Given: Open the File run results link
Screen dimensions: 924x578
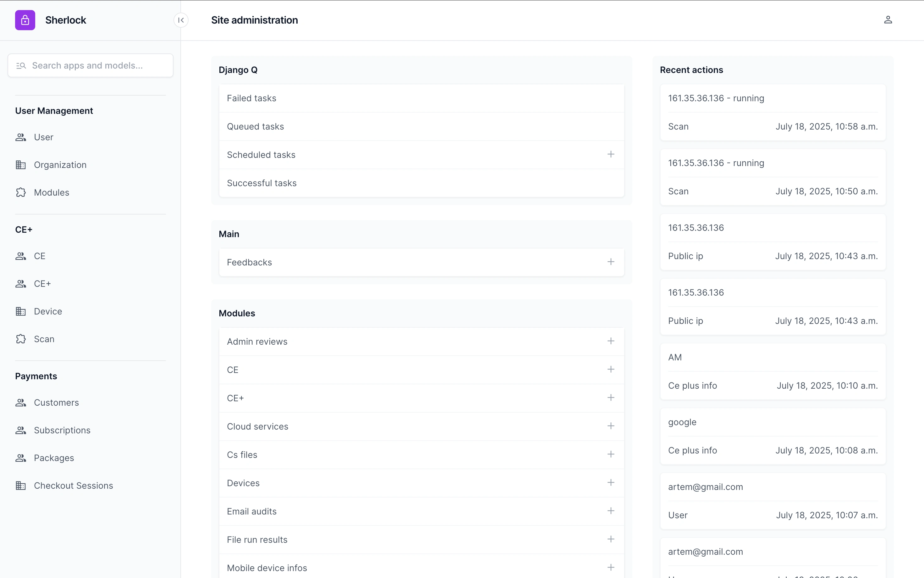Looking at the screenshot, I should point(257,539).
